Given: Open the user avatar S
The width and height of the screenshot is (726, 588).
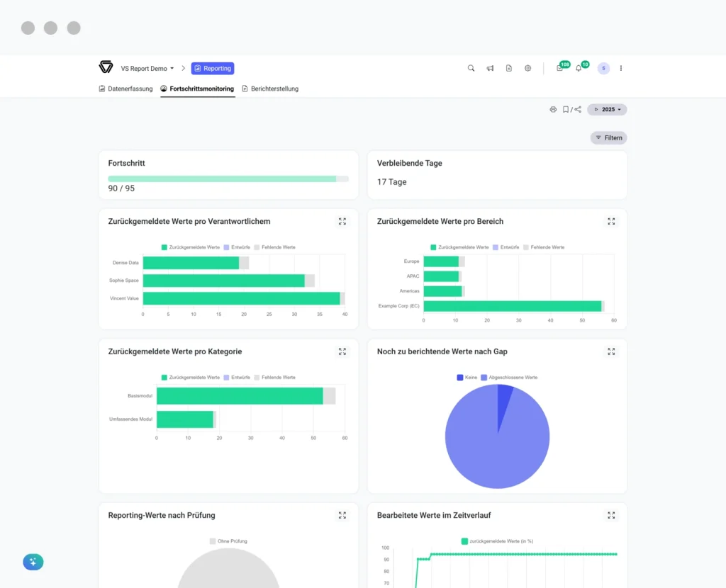Looking at the screenshot, I should click(x=603, y=68).
